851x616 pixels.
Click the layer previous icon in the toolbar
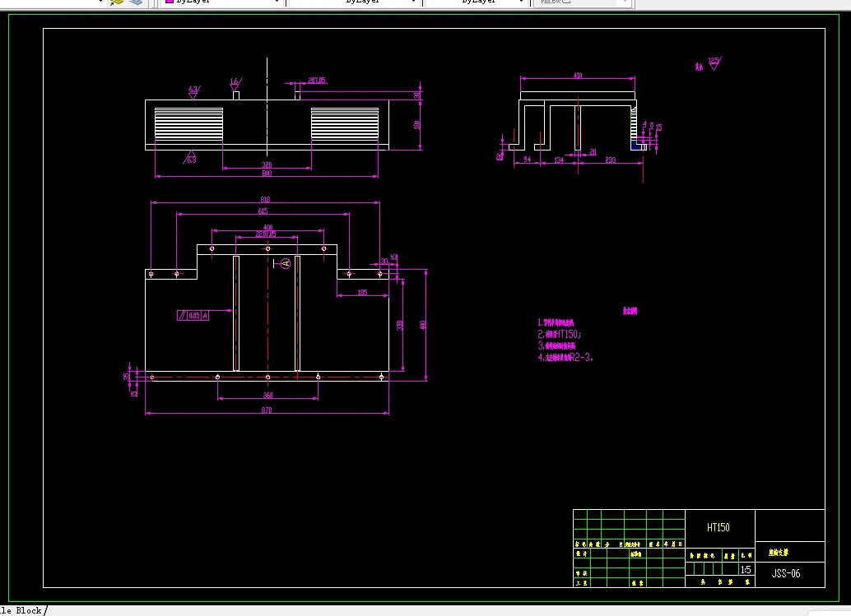point(117,2)
